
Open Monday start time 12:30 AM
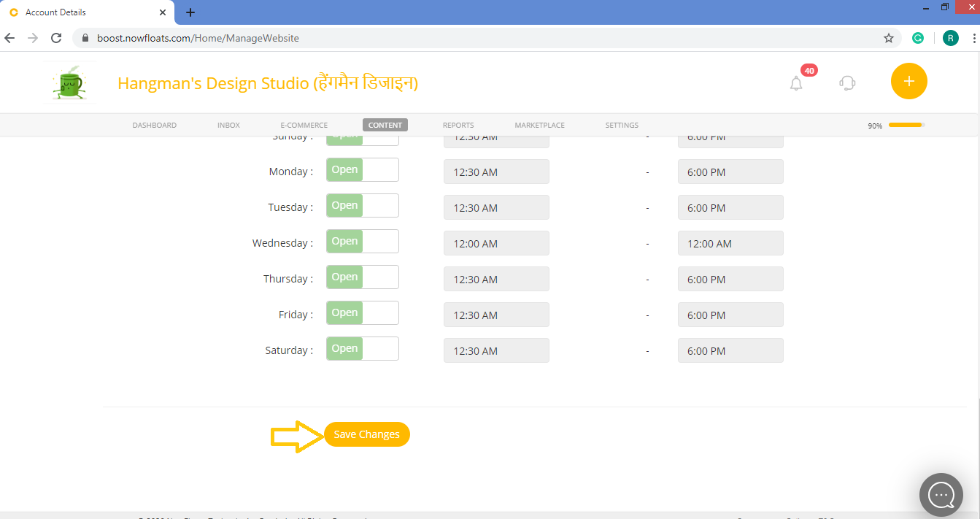496,172
